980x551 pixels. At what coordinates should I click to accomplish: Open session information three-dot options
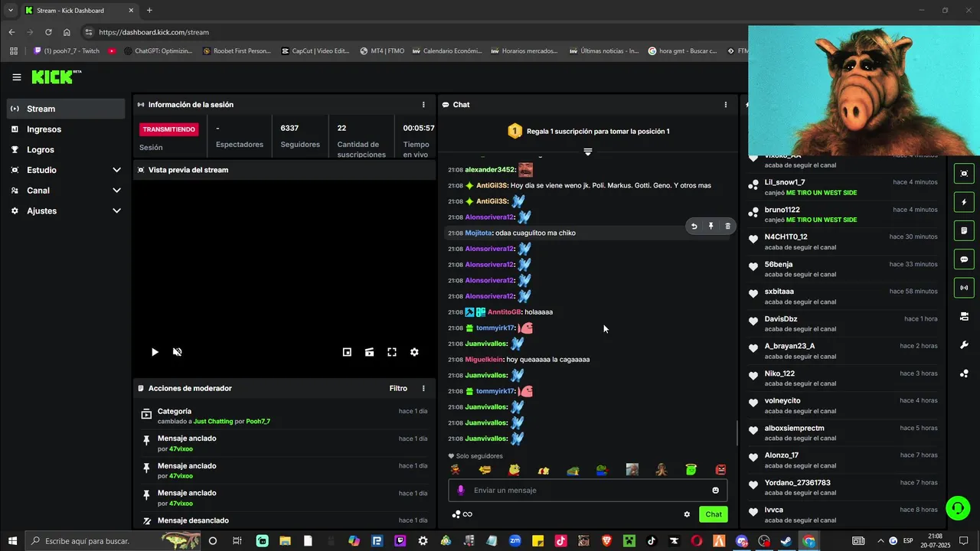[x=423, y=105]
